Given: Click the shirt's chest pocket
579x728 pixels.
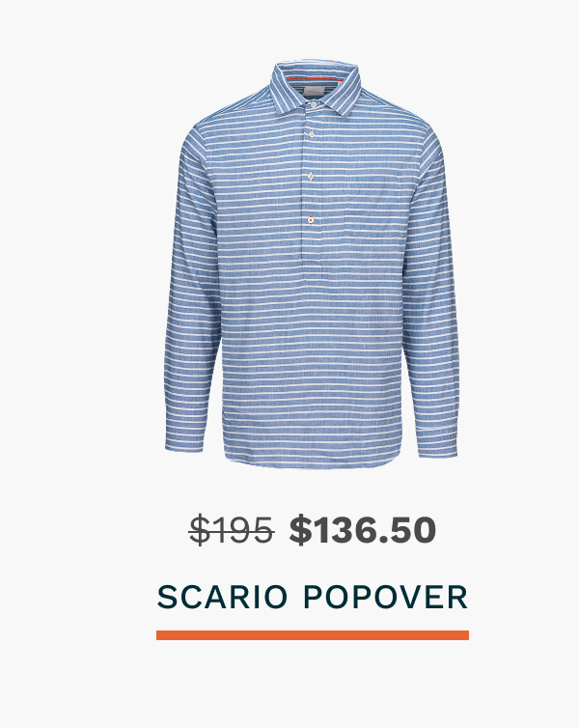Looking at the screenshot, I should click(374, 208).
